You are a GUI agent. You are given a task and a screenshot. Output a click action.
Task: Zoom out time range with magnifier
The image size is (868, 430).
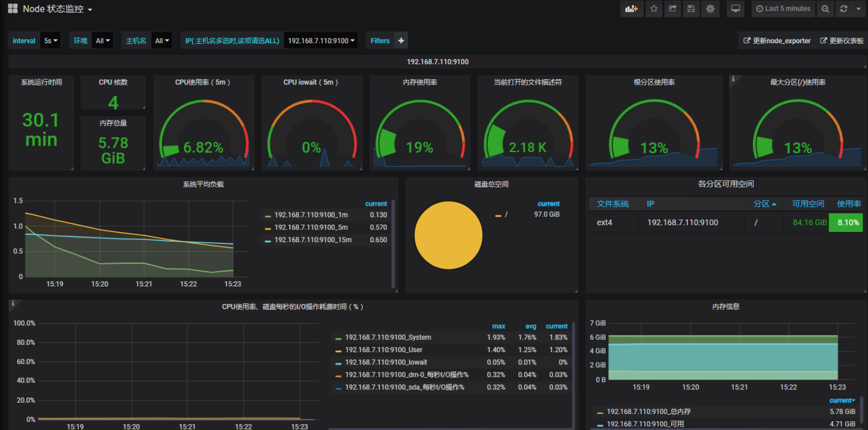(x=825, y=9)
